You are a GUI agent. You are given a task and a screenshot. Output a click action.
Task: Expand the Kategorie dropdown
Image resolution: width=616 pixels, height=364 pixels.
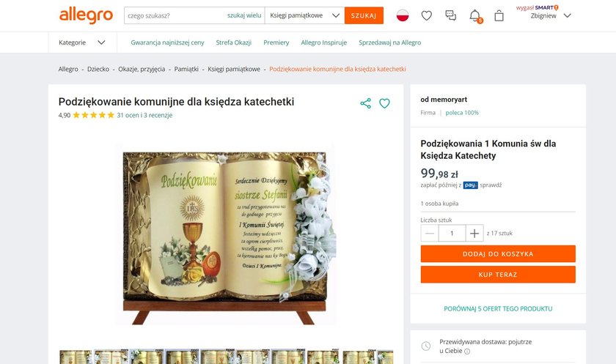tap(82, 42)
